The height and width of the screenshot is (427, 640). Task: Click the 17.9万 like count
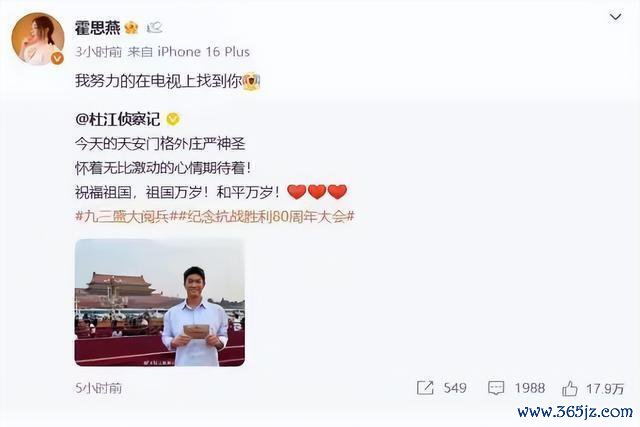(605, 388)
